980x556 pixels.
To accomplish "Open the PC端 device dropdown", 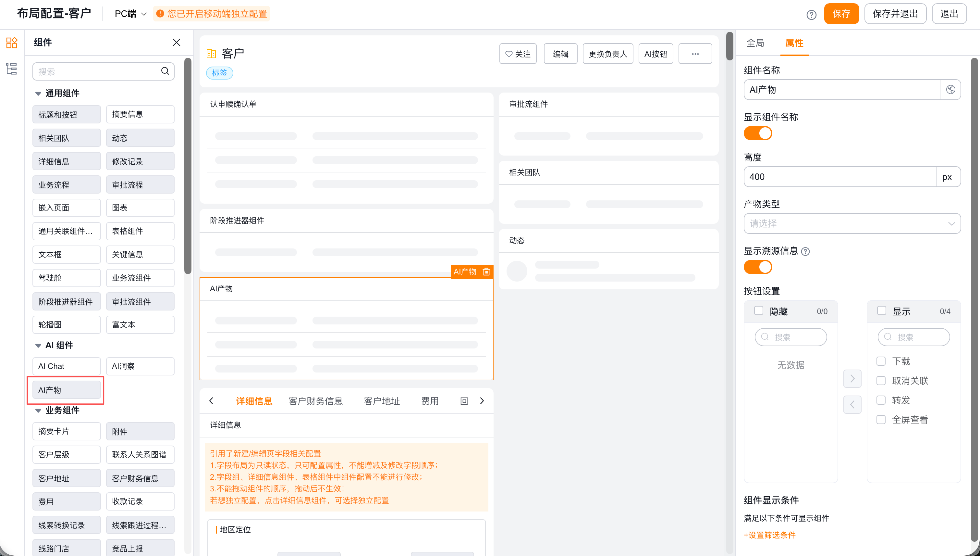I will (x=130, y=14).
